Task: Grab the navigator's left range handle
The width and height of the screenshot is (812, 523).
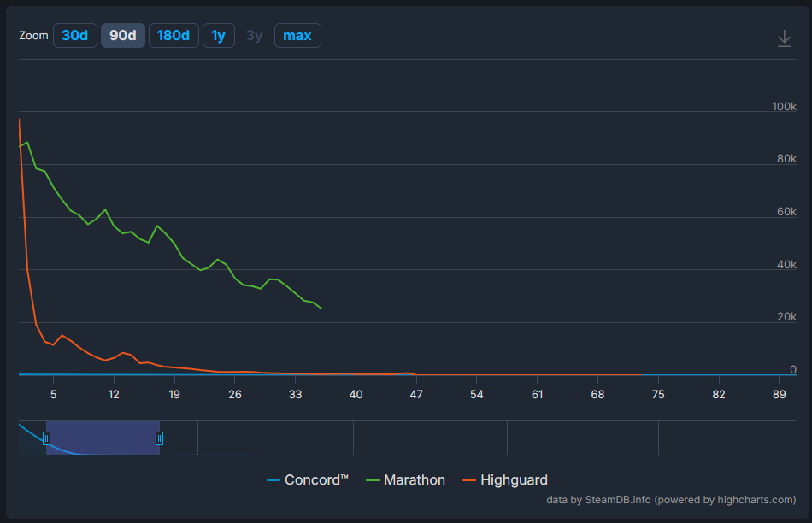Action: coord(47,438)
